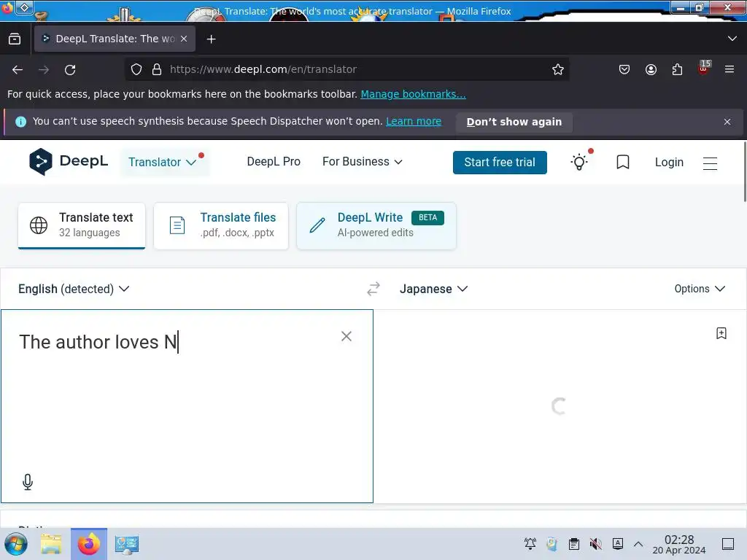Select the Translate text tab
747x560 pixels.
click(82, 225)
